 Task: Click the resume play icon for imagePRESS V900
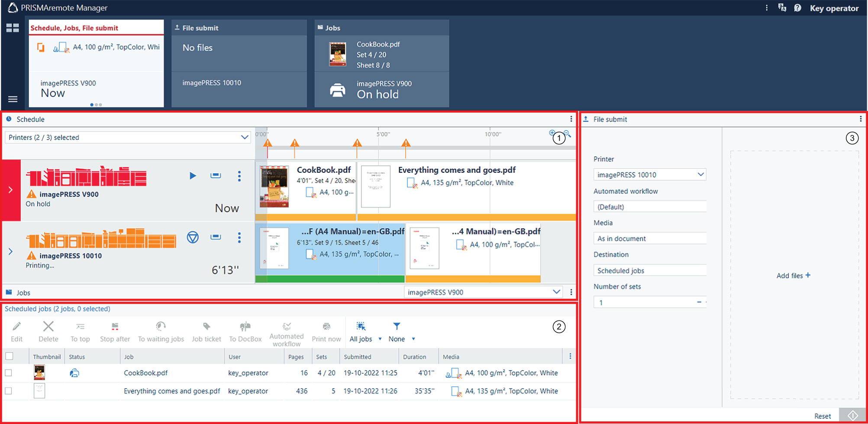pyautogui.click(x=193, y=175)
